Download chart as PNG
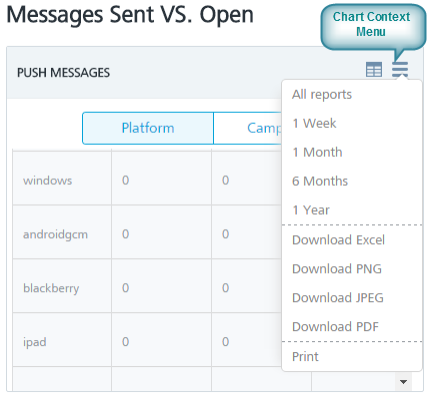This screenshot has height=398, width=429. tap(337, 269)
